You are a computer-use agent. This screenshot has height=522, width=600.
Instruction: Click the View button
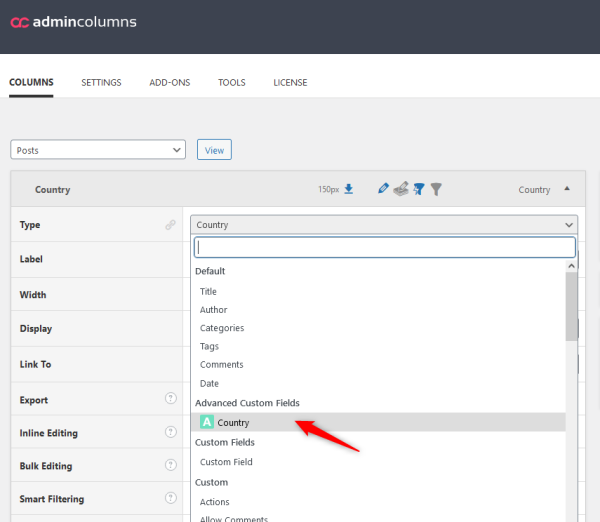[x=214, y=150]
